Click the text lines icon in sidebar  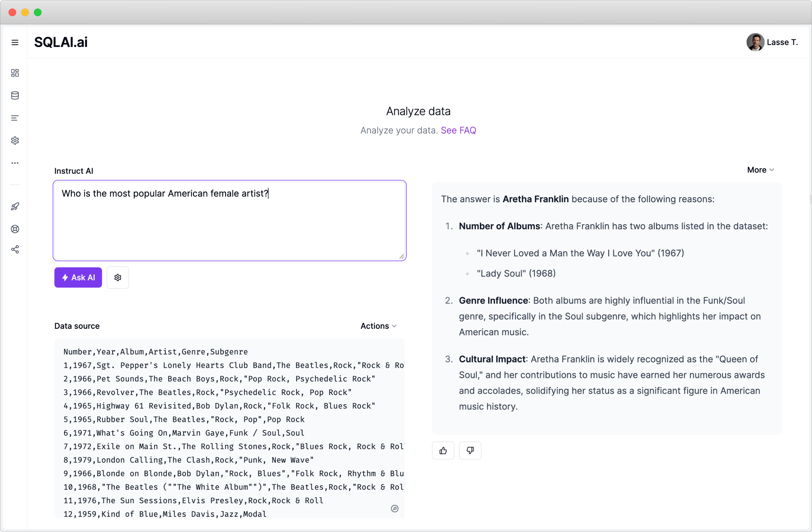15,118
